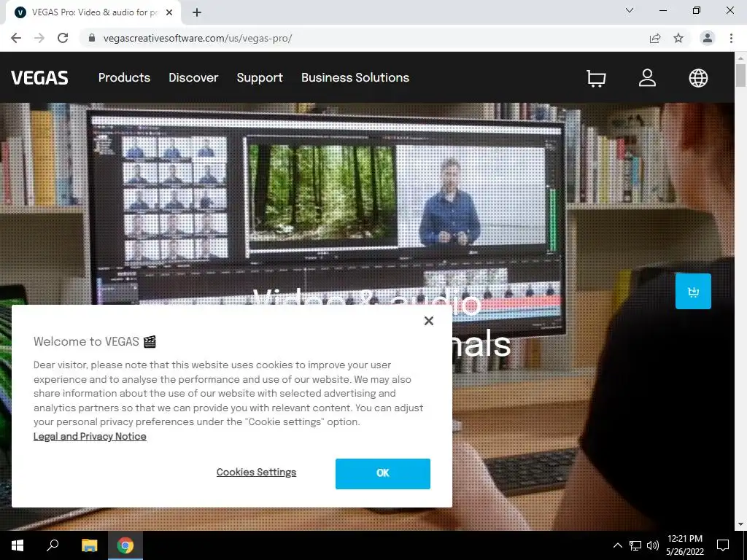The height and width of the screenshot is (560, 747).
Task: Bookmark this page with the star
Action: pyautogui.click(x=678, y=38)
